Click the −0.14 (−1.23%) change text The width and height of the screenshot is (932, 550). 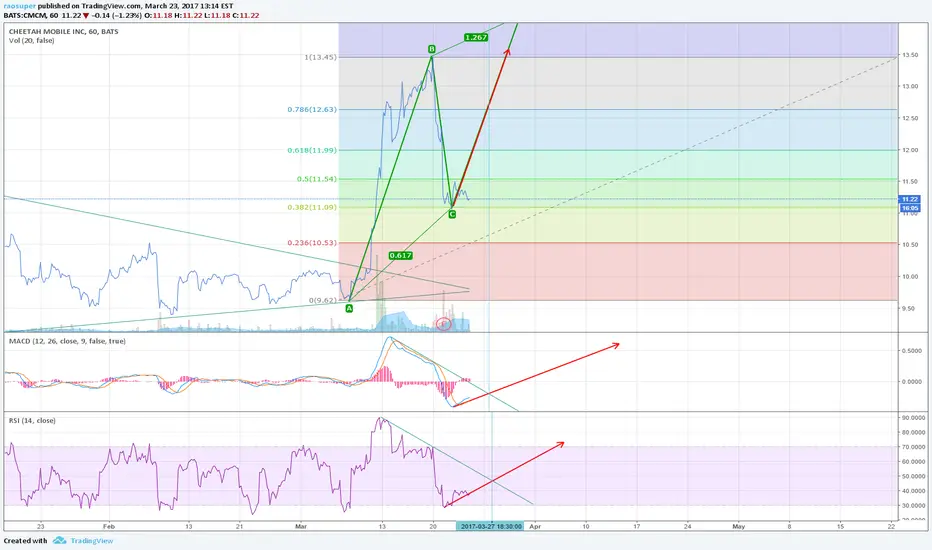(116, 15)
